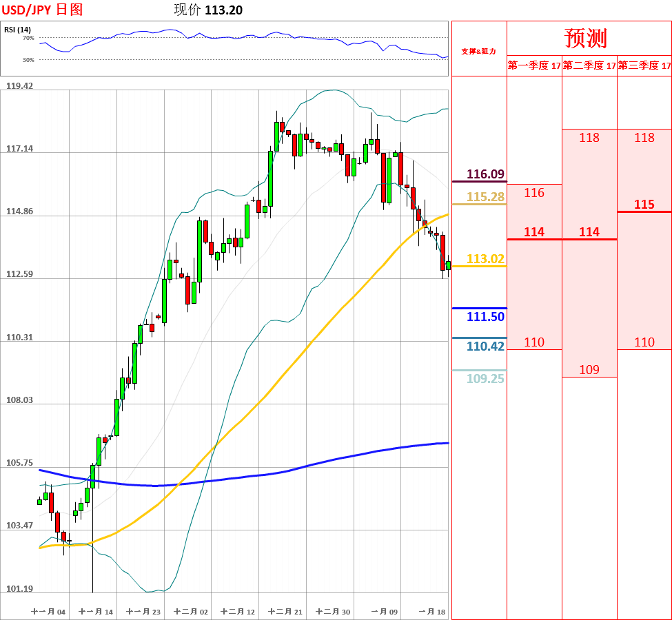Viewport: 672px width, 620px height.
Task: Click the 一月 09 date label
Action: pos(385,612)
